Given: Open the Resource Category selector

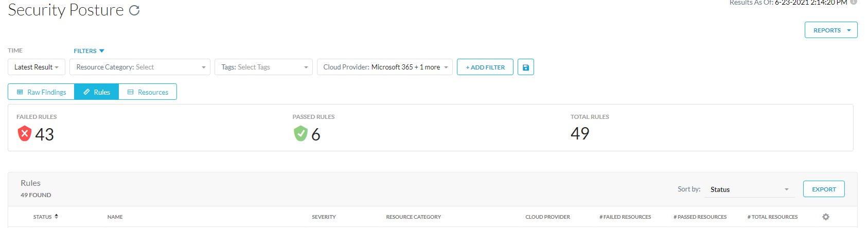Looking at the screenshot, I should coord(140,67).
